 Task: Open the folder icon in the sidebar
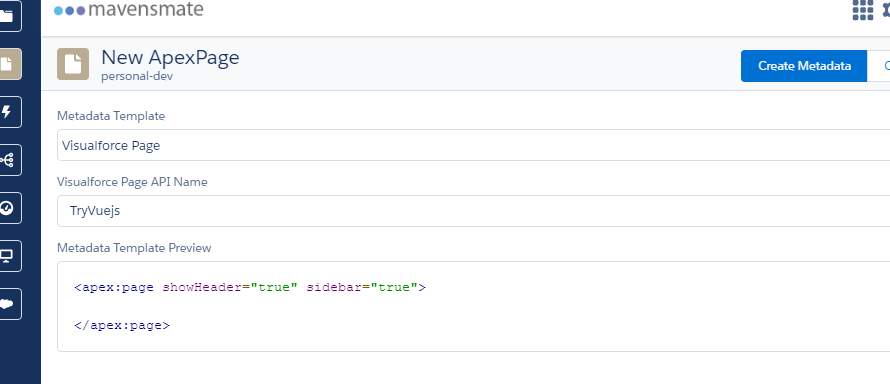[6, 16]
